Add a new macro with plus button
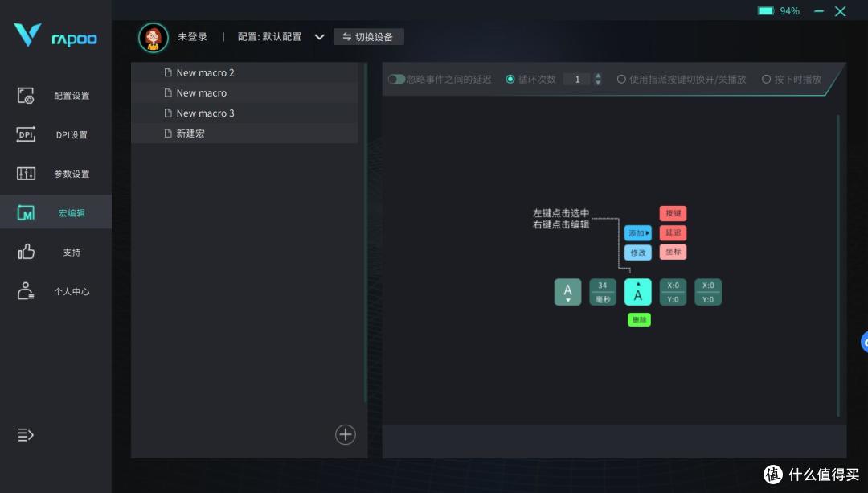 (346, 435)
